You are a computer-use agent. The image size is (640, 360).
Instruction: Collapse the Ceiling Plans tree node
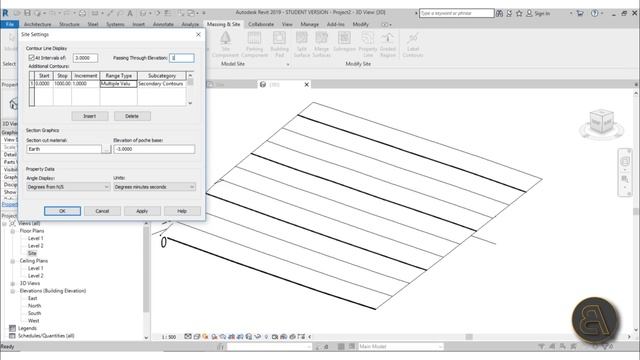13,261
